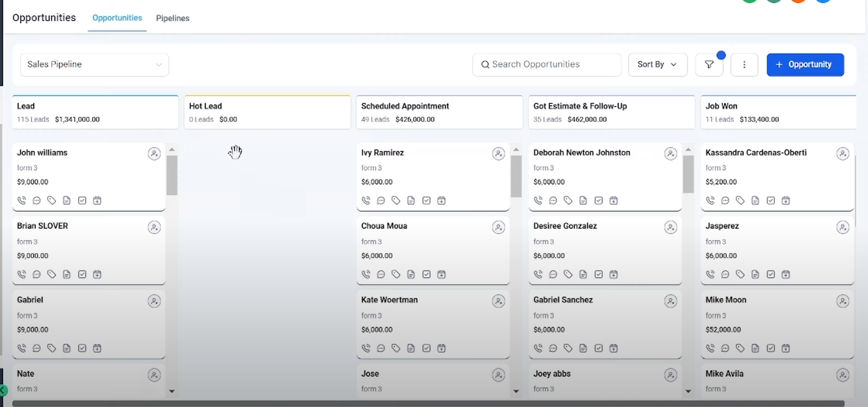Image resolution: width=868 pixels, height=407 pixels.
Task: Click the assign-user icon on Choua Moua card
Action: pos(498,227)
